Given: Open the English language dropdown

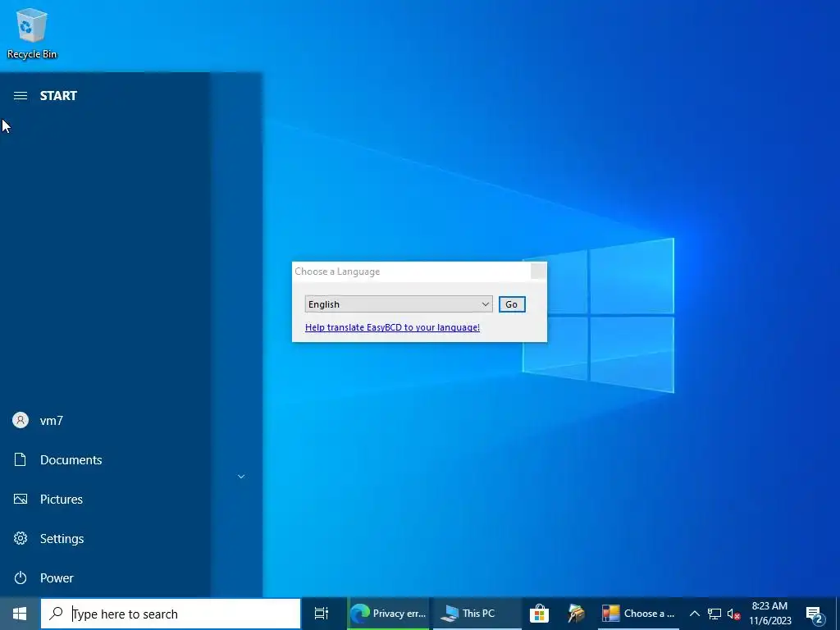Looking at the screenshot, I should coord(399,304).
